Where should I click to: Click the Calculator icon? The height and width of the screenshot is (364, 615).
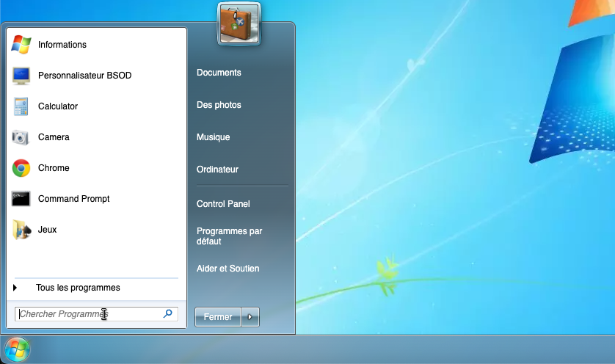tap(21, 106)
